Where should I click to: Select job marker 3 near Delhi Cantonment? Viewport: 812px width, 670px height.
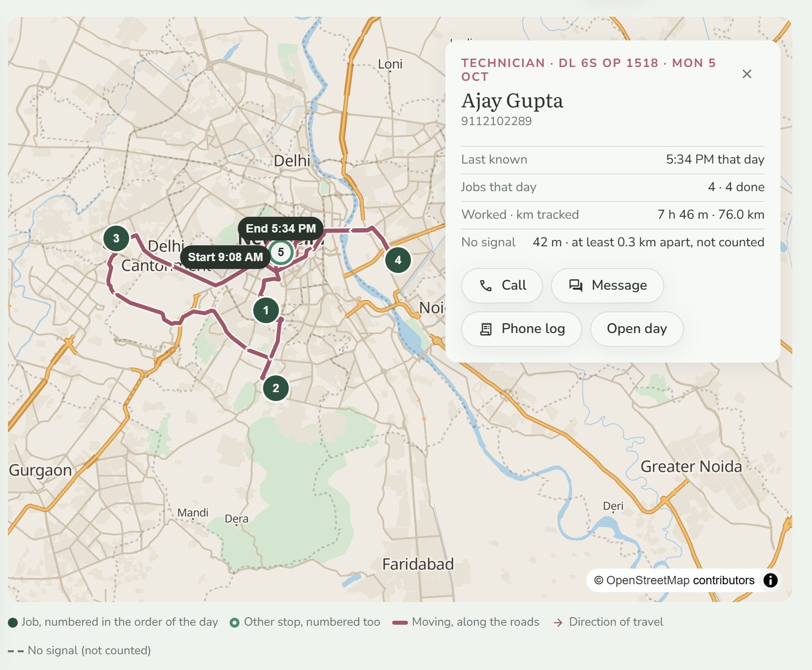tap(116, 238)
